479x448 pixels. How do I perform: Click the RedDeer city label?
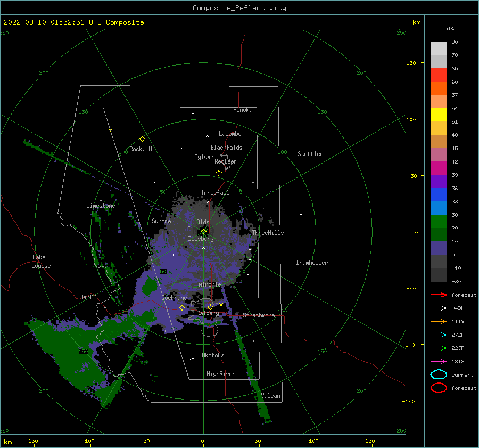(x=226, y=161)
